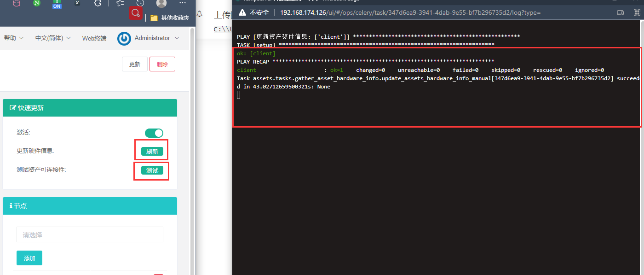The width and height of the screenshot is (644, 275).
Task: Click the 'changed=0' log value
Action: (370, 70)
